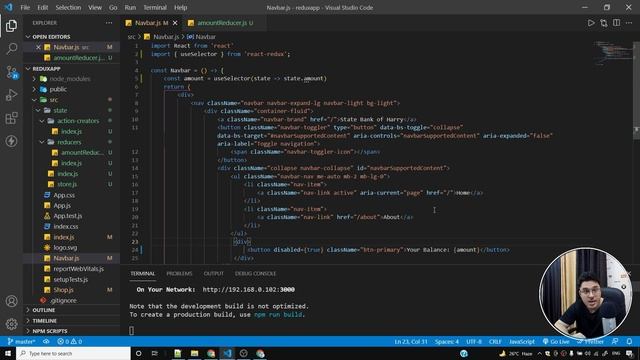Expand the node_modules folder
Image resolution: width=640 pixels, height=360 pixels.
[x=71, y=79]
